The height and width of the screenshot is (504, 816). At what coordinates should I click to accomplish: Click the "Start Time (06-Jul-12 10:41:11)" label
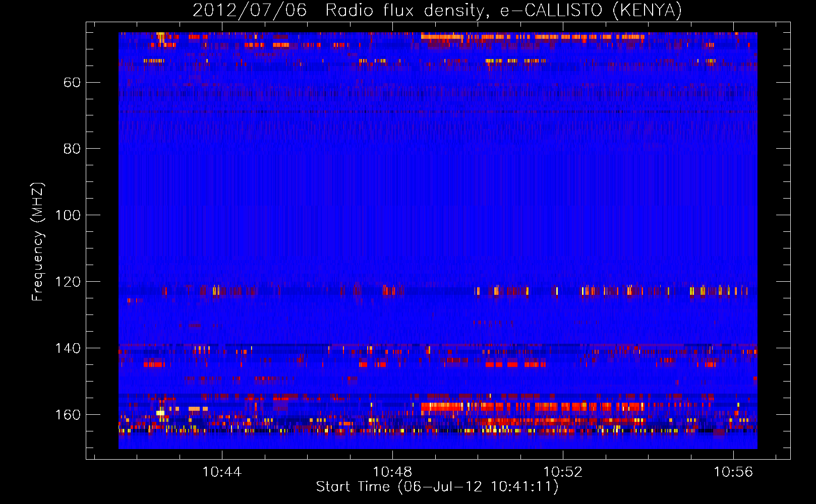437,486
